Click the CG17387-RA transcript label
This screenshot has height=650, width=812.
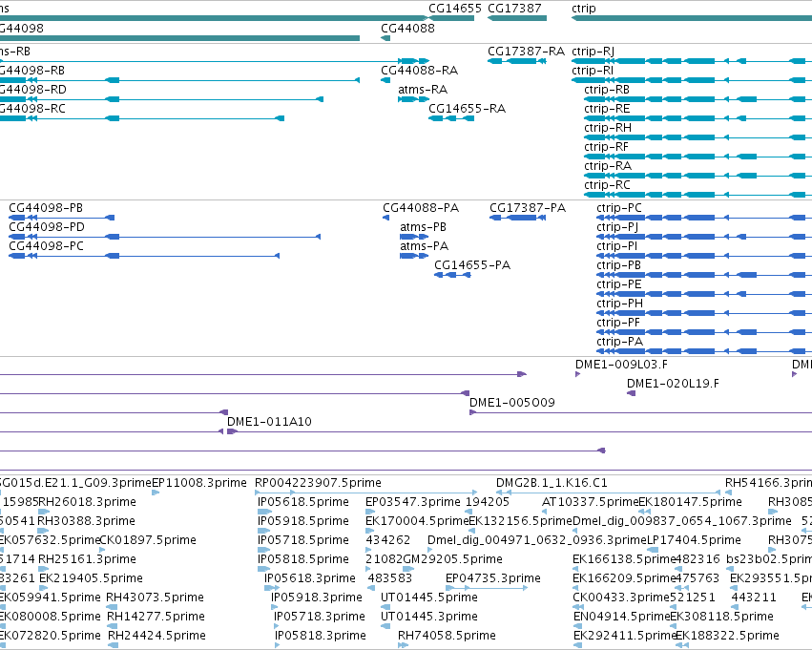pyautogui.click(x=526, y=52)
